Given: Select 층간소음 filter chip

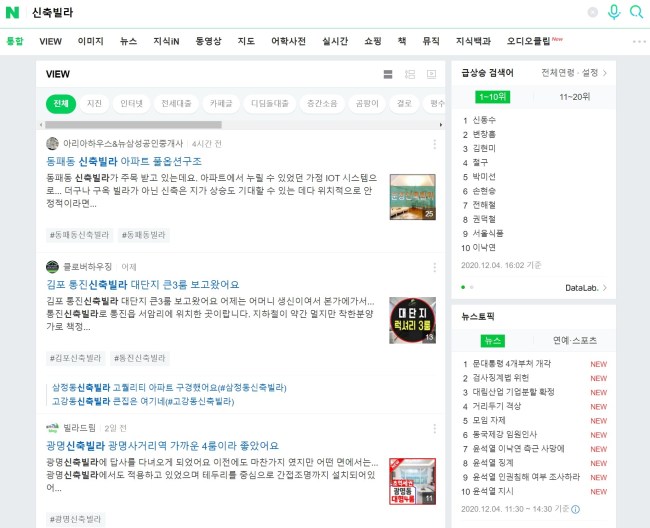Looking at the screenshot, I should 322,104.
